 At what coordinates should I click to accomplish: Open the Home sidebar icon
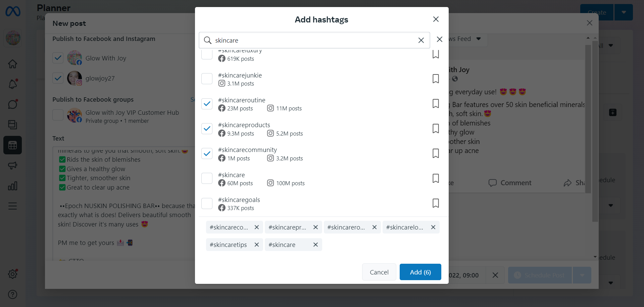(x=13, y=64)
